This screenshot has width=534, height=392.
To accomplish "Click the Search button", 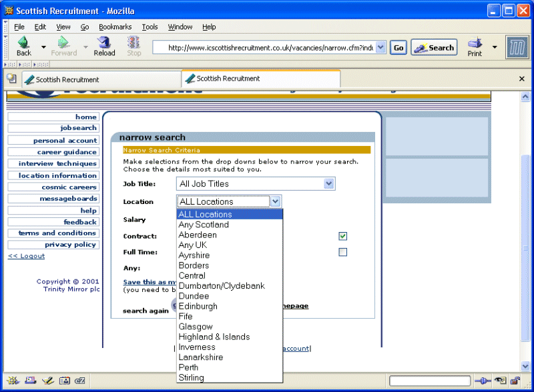I will click(435, 47).
